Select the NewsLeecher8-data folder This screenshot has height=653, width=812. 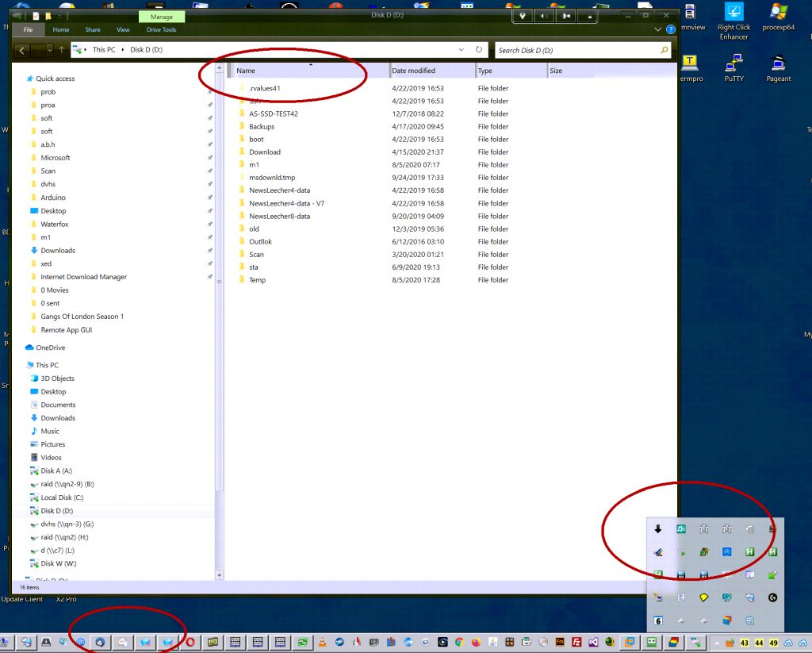click(x=279, y=216)
